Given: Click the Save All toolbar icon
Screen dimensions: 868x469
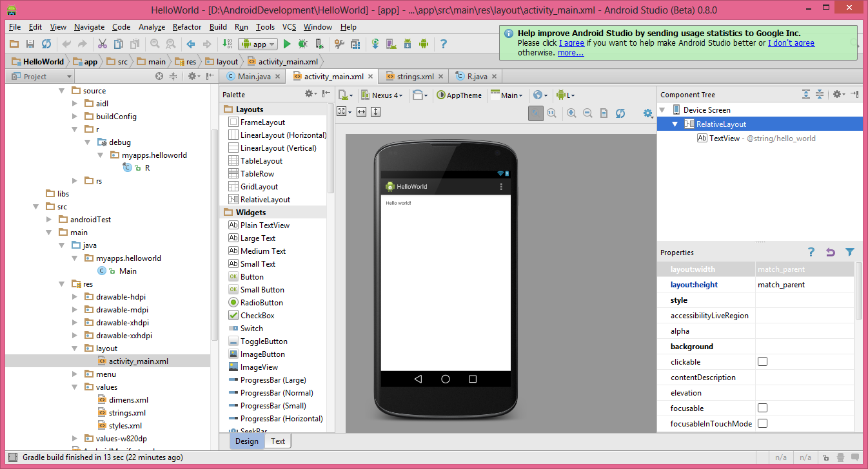Looking at the screenshot, I should pyautogui.click(x=30, y=44).
